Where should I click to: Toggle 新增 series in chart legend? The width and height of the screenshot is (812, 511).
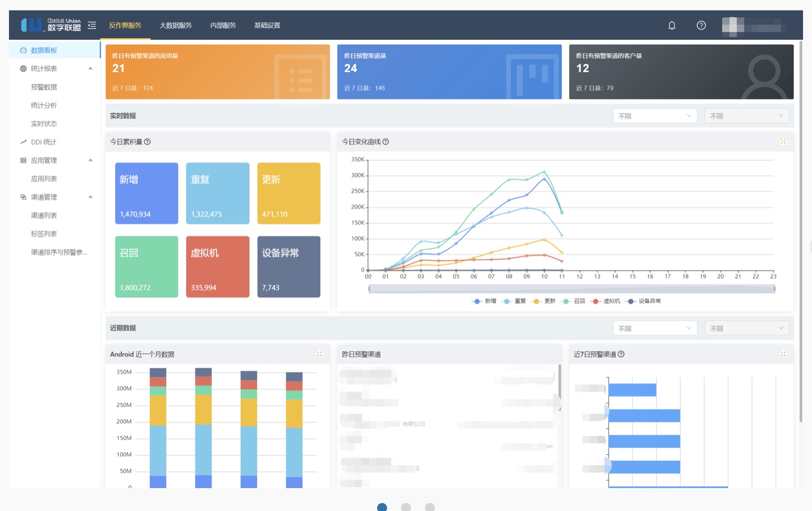point(484,301)
